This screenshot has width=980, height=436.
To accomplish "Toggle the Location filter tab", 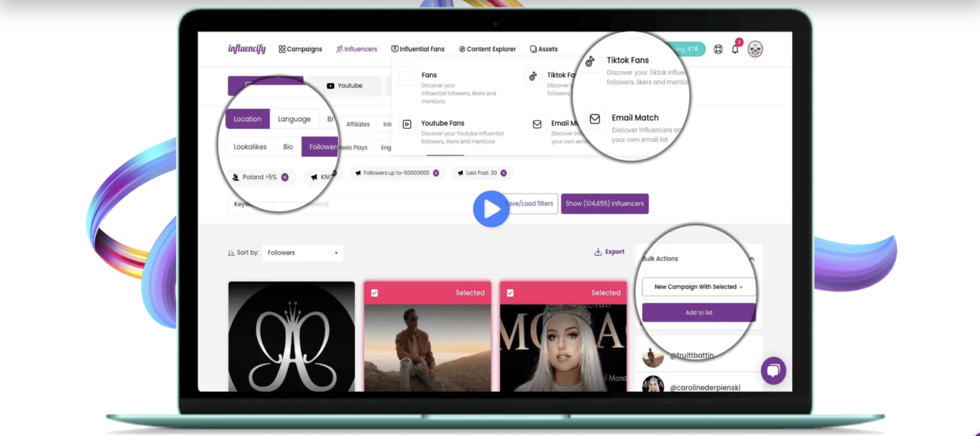I will tap(247, 119).
